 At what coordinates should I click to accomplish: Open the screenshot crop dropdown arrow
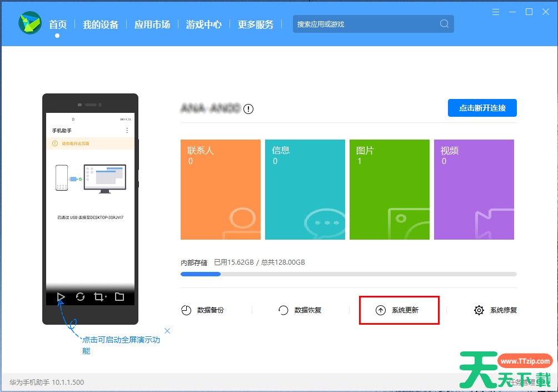106,298
